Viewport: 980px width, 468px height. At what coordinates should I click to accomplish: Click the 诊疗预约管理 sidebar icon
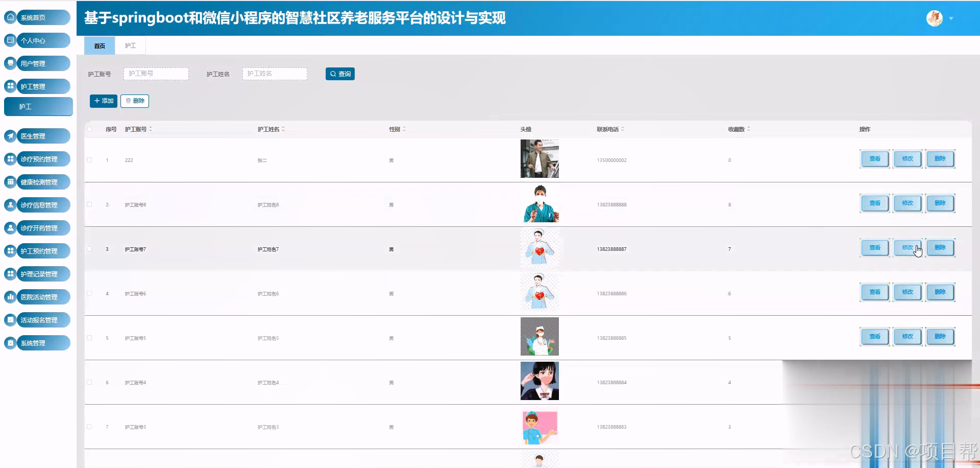click(x=10, y=158)
